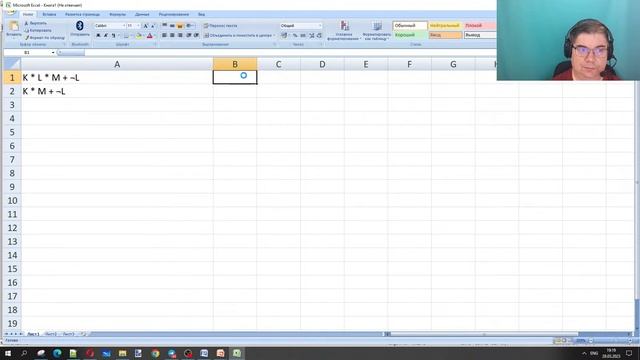The width and height of the screenshot is (640, 360).
Task: Click the Increase font size icon
Action: point(146,26)
